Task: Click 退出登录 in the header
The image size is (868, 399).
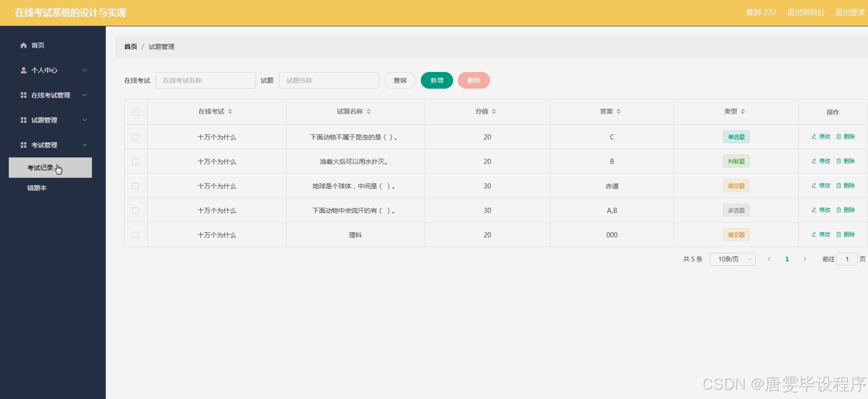Action: [850, 12]
